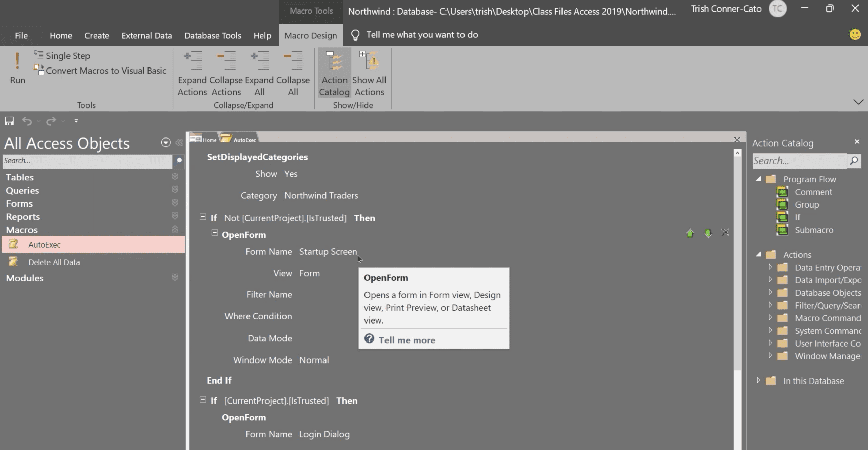Delete the OpenForm action with X icon
The width and height of the screenshot is (868, 450).
coord(725,233)
